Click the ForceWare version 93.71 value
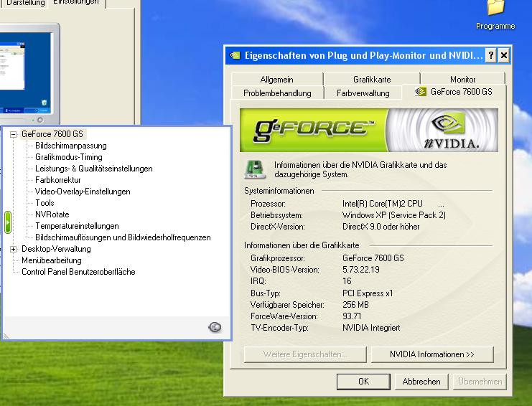Image resolution: width=532 pixels, height=406 pixels. click(352, 316)
